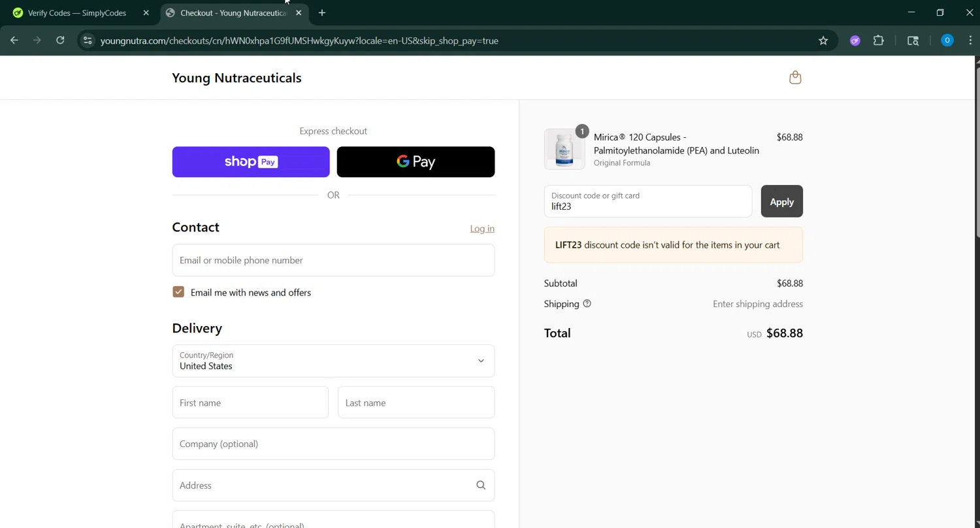Restore down the Chrome window
This screenshot has height=528, width=980.
[940, 12]
